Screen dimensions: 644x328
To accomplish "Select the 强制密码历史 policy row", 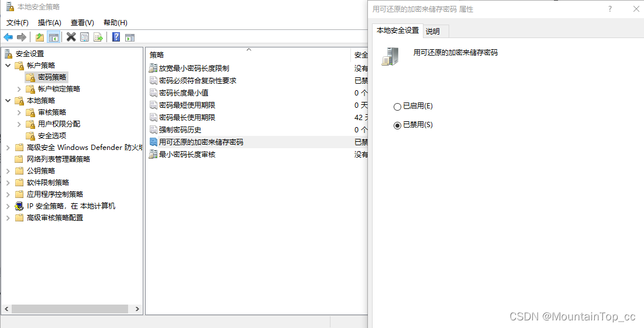I will [258, 130].
